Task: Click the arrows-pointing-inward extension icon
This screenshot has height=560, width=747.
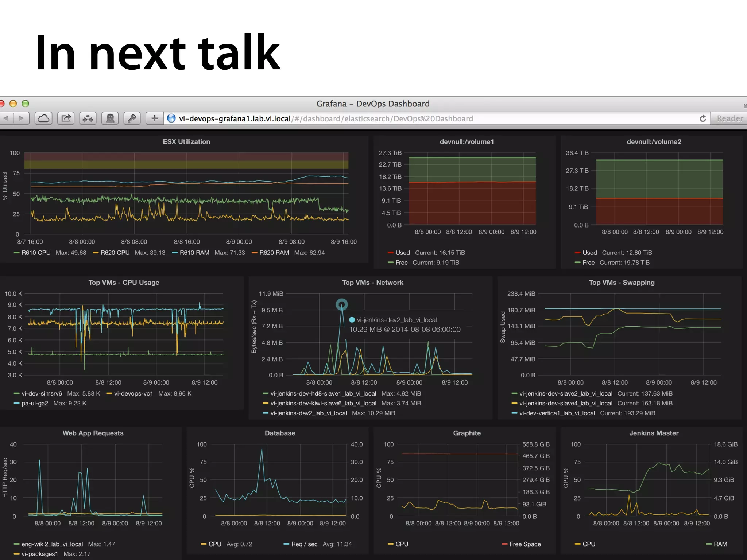Action: pos(88,118)
